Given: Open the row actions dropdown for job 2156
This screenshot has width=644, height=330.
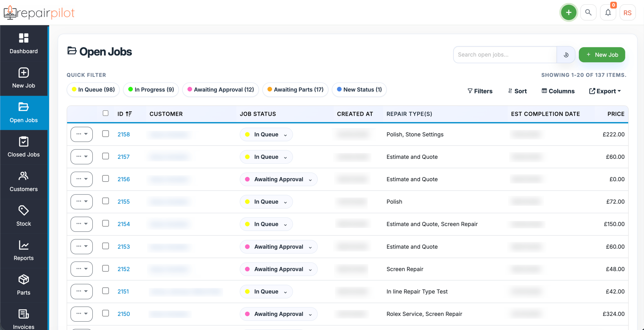Looking at the screenshot, I should [x=82, y=179].
